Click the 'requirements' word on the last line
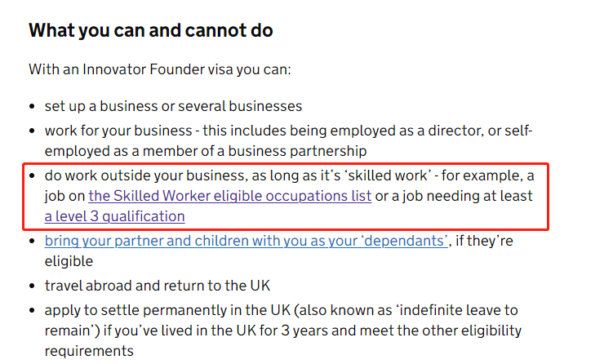Screen dimensions: 613x364 tap(89, 351)
